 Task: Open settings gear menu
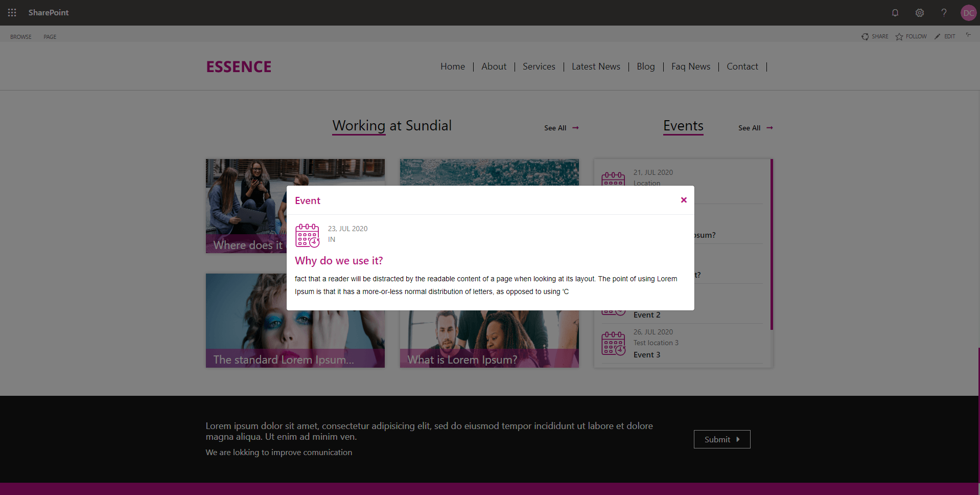[920, 13]
